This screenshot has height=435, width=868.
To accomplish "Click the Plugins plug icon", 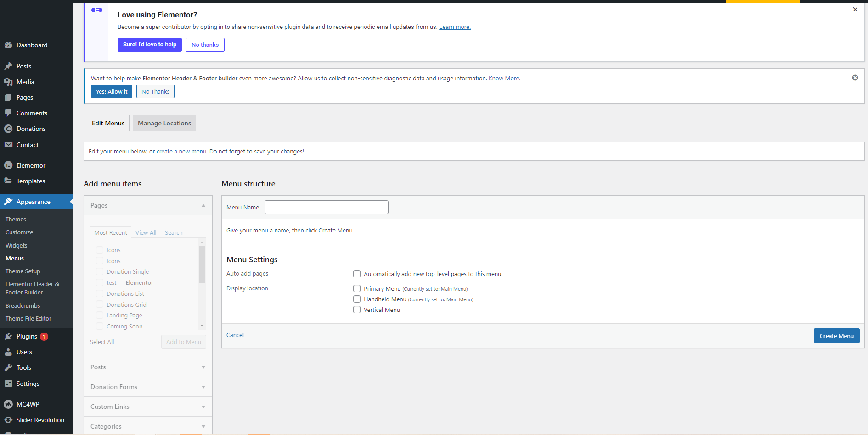I will click(x=8, y=336).
